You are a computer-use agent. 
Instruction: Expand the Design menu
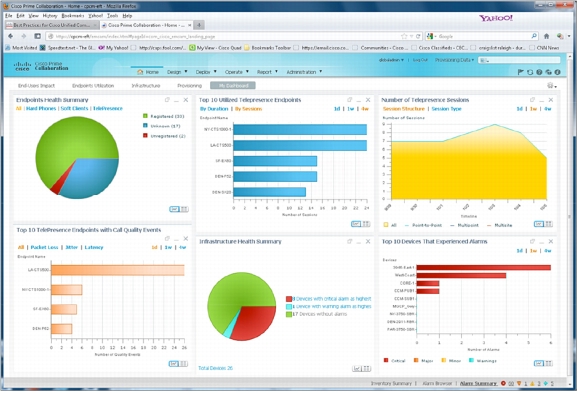tap(177, 72)
